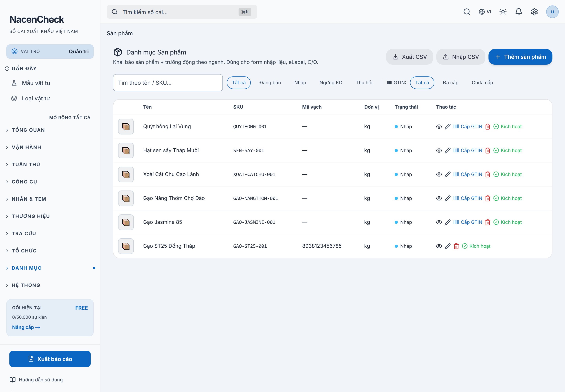Open the user avatar menu
The width and height of the screenshot is (565, 392).
tap(552, 12)
